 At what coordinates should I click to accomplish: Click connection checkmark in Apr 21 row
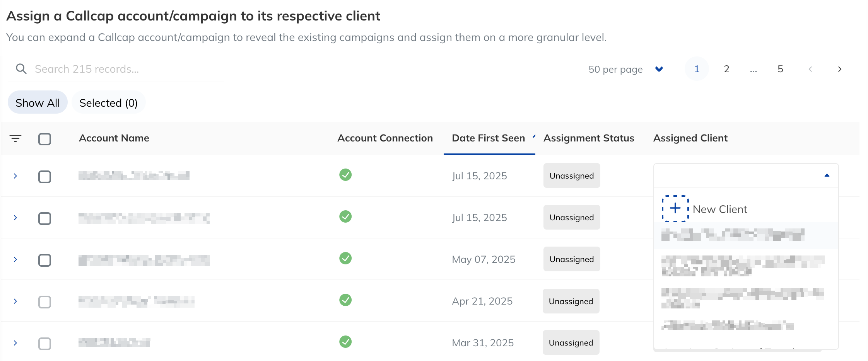(x=345, y=300)
